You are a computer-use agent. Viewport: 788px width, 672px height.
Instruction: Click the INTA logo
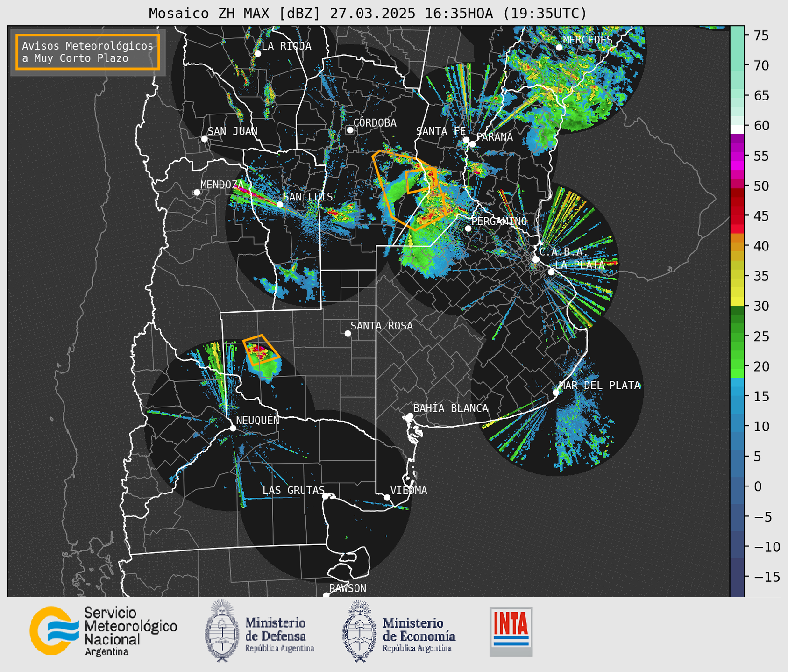(x=511, y=631)
